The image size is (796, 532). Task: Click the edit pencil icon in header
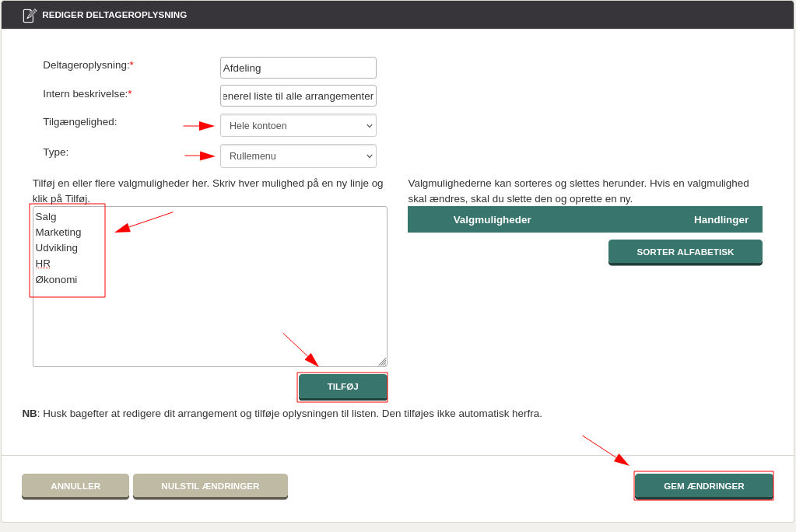click(30, 15)
